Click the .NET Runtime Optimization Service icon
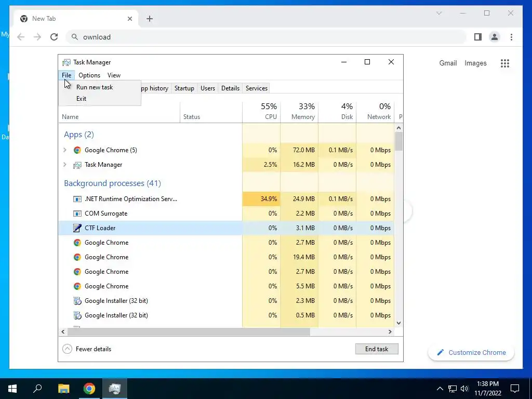Screen dimensions: 532x399 pyautogui.click(x=77, y=199)
